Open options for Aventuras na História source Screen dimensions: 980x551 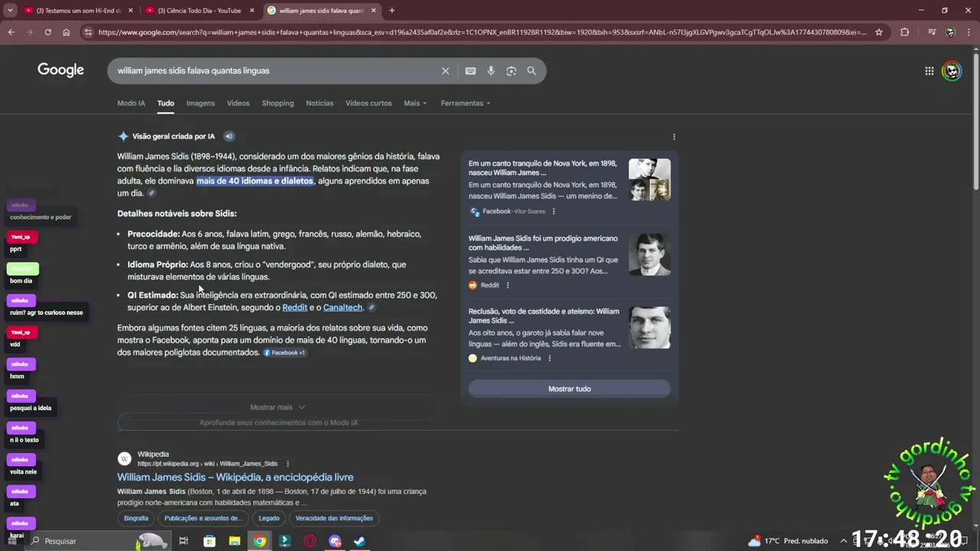click(550, 358)
